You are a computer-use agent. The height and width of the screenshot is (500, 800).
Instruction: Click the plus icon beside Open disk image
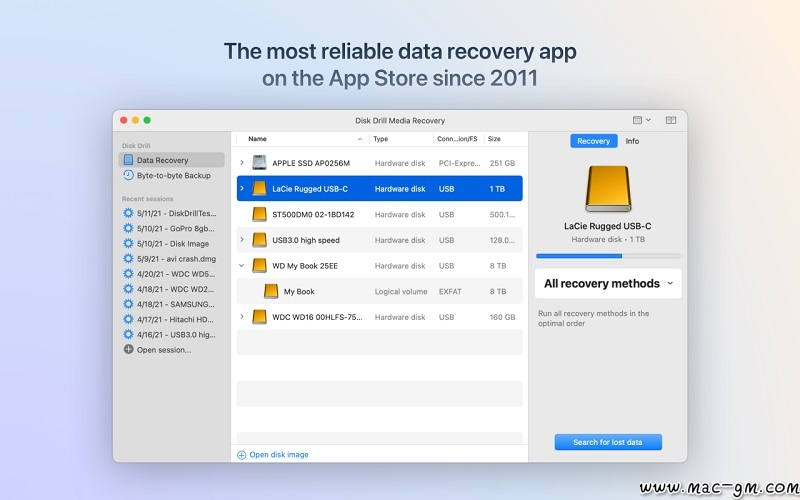pyautogui.click(x=242, y=455)
